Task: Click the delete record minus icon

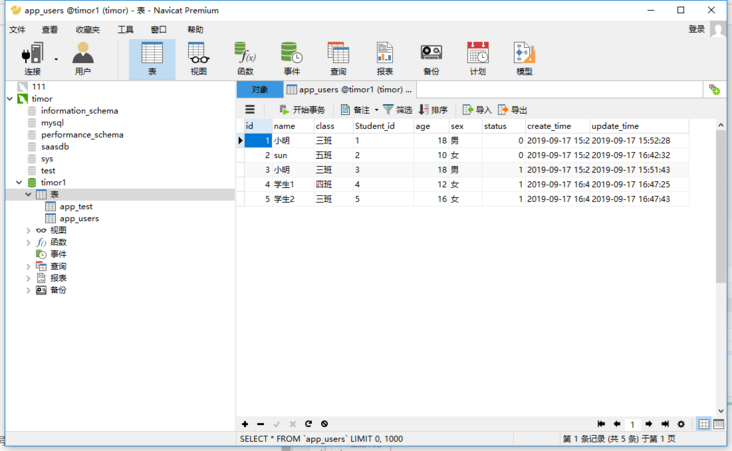Action: (x=260, y=424)
